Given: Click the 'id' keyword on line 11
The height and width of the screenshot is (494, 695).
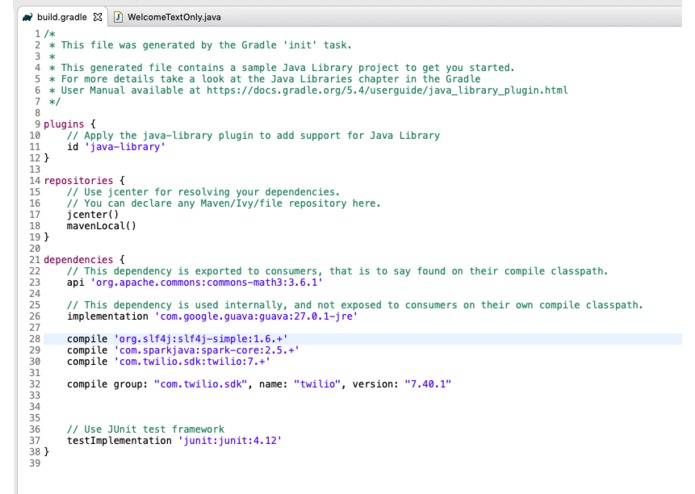Looking at the screenshot, I should click(x=73, y=147).
